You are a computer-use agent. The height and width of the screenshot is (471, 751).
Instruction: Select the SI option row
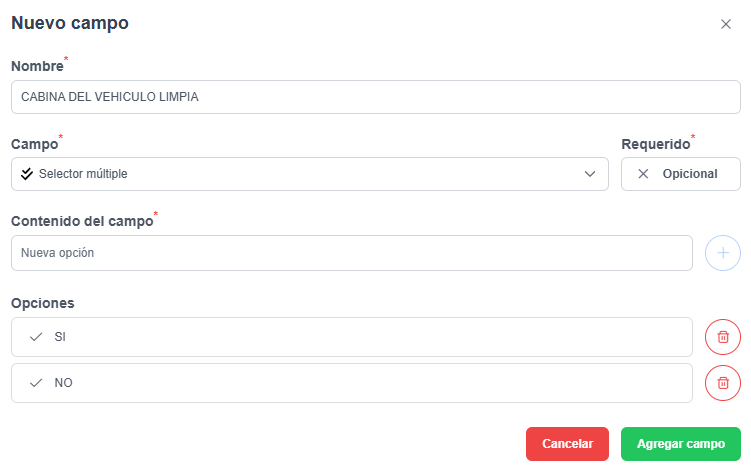352,337
